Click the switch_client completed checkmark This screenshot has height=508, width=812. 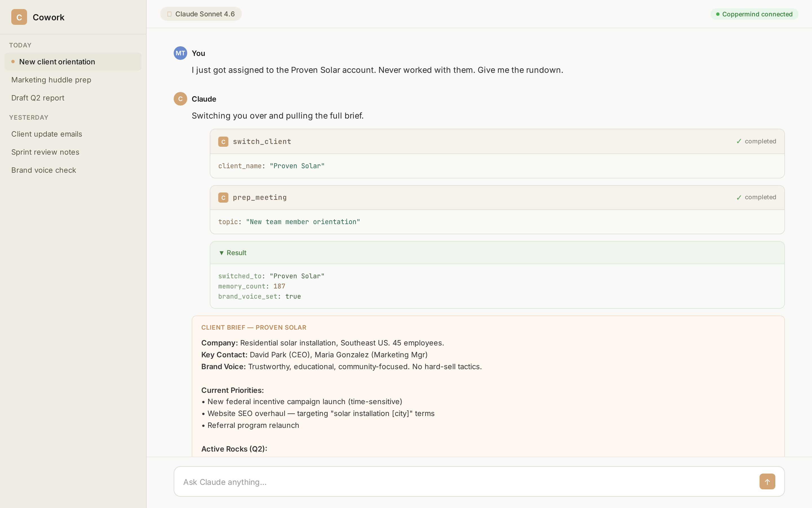739,141
